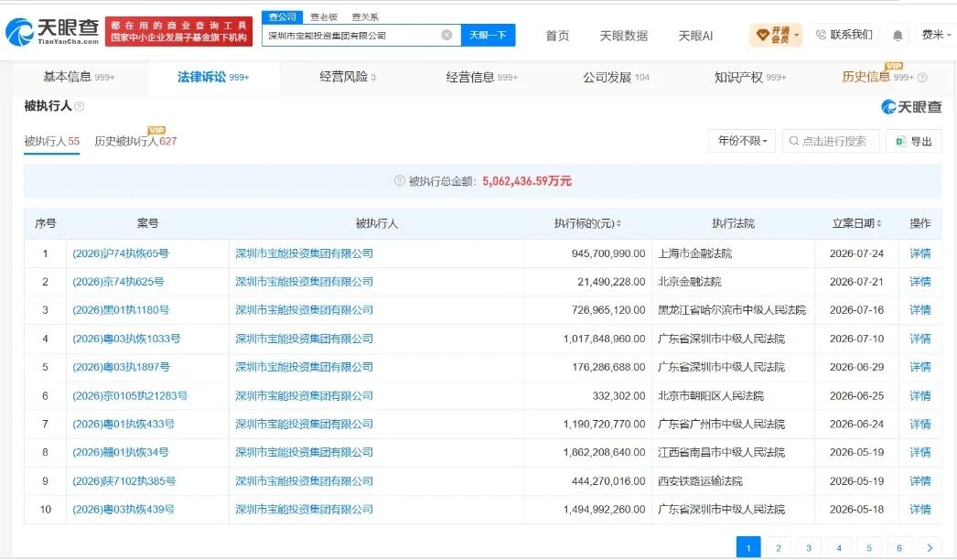
Task: Select the 法律诉讼 tab
Action: (213, 77)
